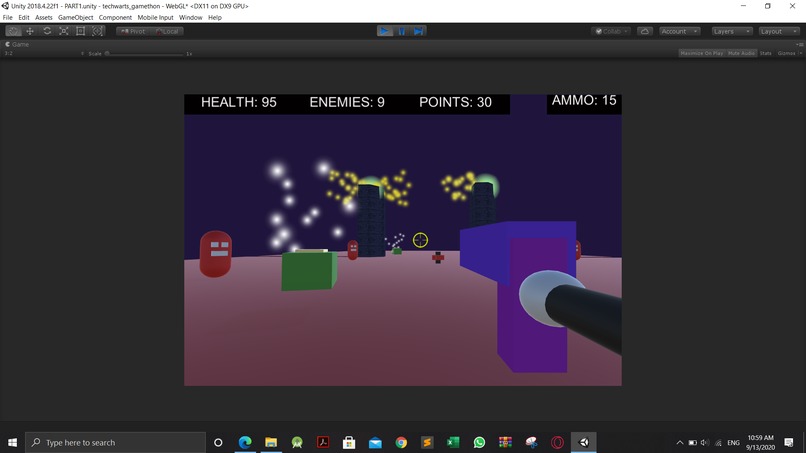Open the GameObject menu
This screenshot has height=453, width=806.
(x=76, y=17)
